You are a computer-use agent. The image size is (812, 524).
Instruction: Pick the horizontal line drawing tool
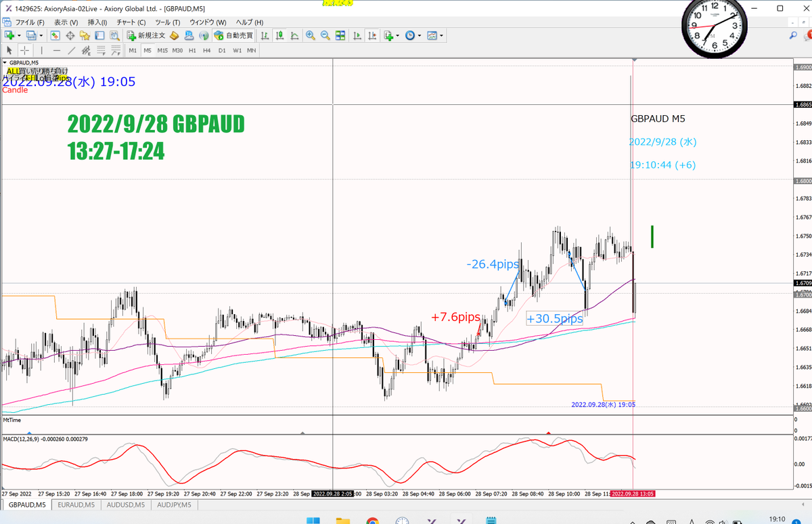pos(57,50)
